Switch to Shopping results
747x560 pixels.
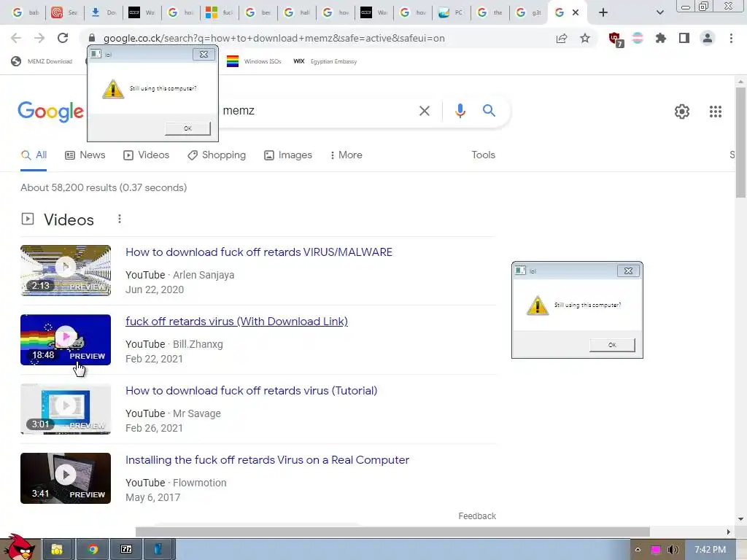click(217, 155)
